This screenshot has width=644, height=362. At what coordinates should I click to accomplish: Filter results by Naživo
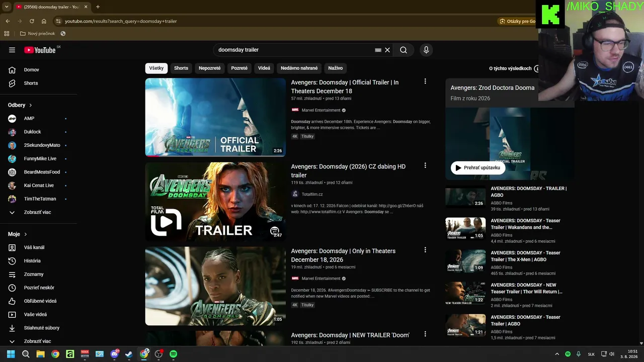[336, 68]
